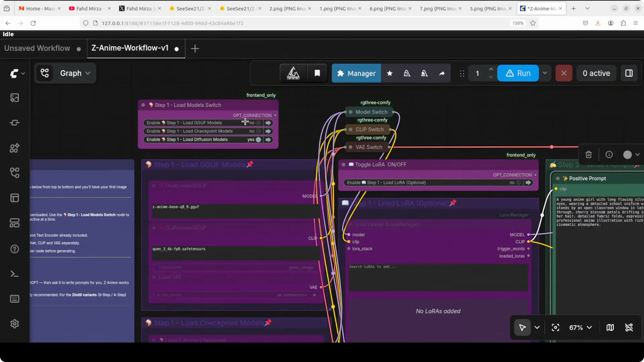Activate the select pointer tool

[x=522, y=327]
